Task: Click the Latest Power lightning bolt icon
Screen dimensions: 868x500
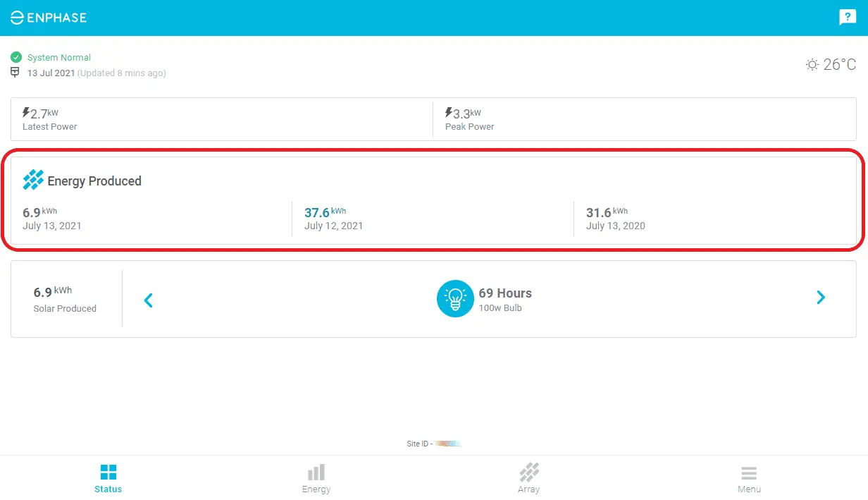Action: 27,113
